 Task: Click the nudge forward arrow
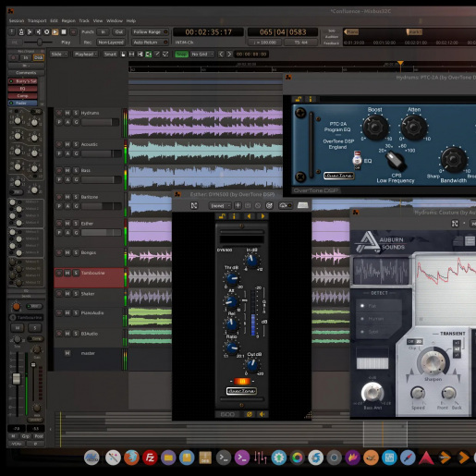point(229,55)
